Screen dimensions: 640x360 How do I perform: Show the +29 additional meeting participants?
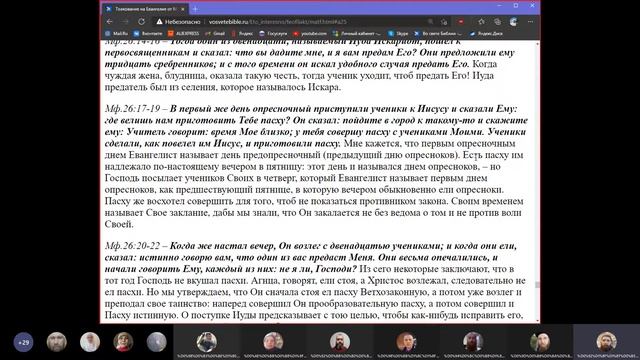(23, 342)
